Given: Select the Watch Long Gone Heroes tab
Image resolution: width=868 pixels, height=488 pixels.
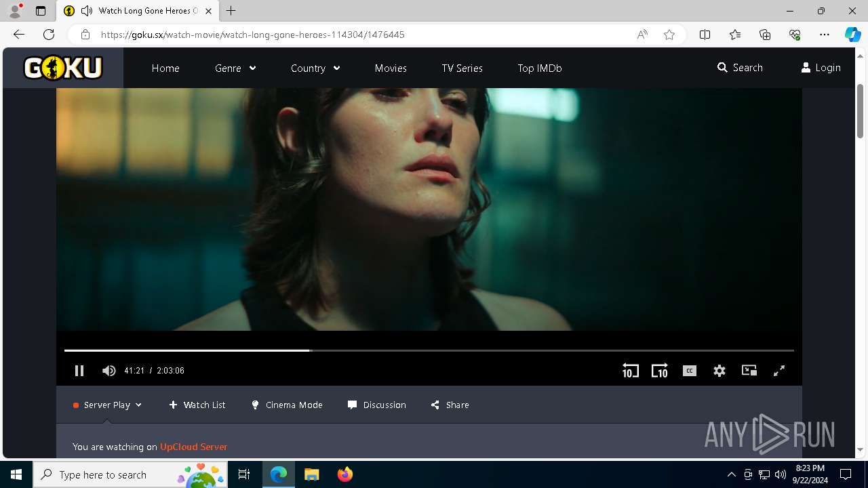Looking at the screenshot, I should coord(138,11).
